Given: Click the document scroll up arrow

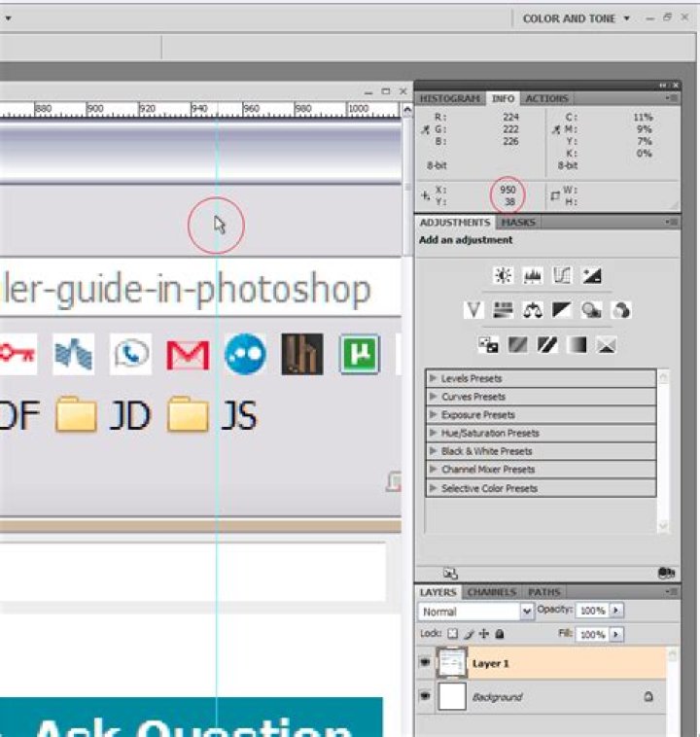Looking at the screenshot, I should coord(407,110).
